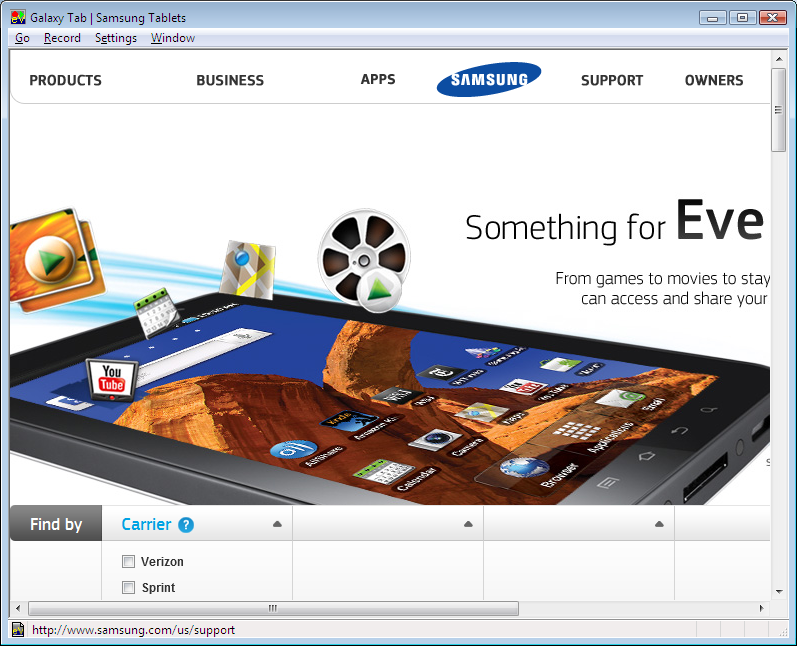Click the horizontal scrollbar right arrow
797x646 pixels.
coord(761,608)
